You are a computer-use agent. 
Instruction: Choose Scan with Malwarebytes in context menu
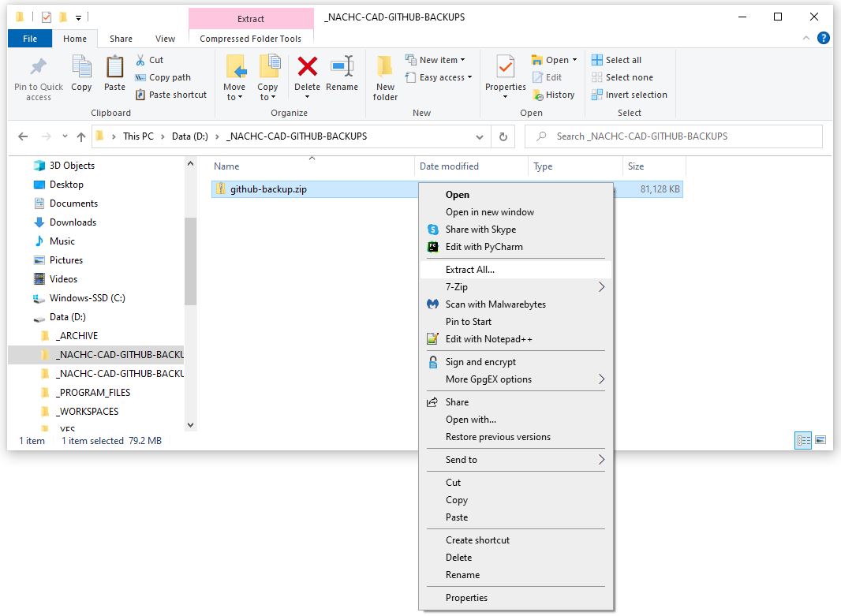tap(515, 304)
